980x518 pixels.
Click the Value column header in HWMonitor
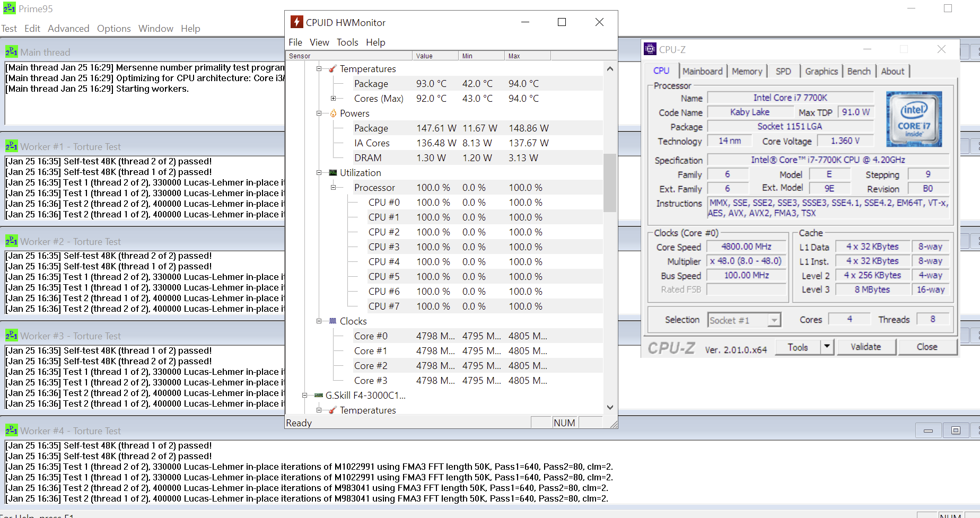435,56
